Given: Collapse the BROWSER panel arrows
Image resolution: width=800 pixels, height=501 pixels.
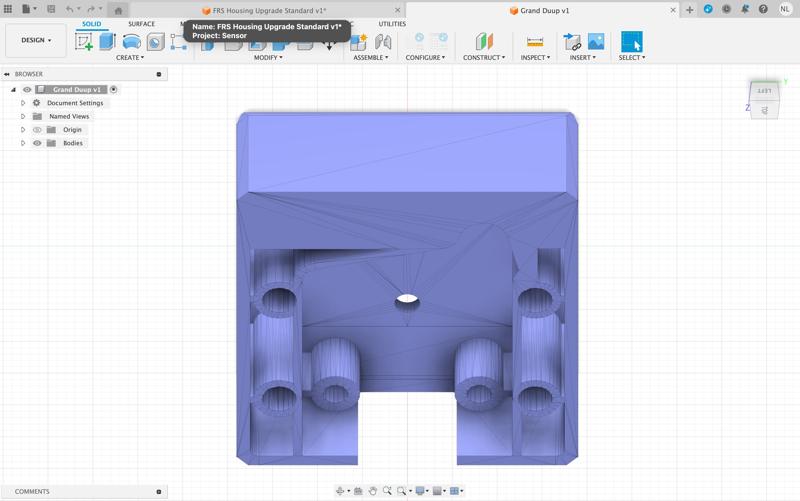Looking at the screenshot, I should pos(7,74).
